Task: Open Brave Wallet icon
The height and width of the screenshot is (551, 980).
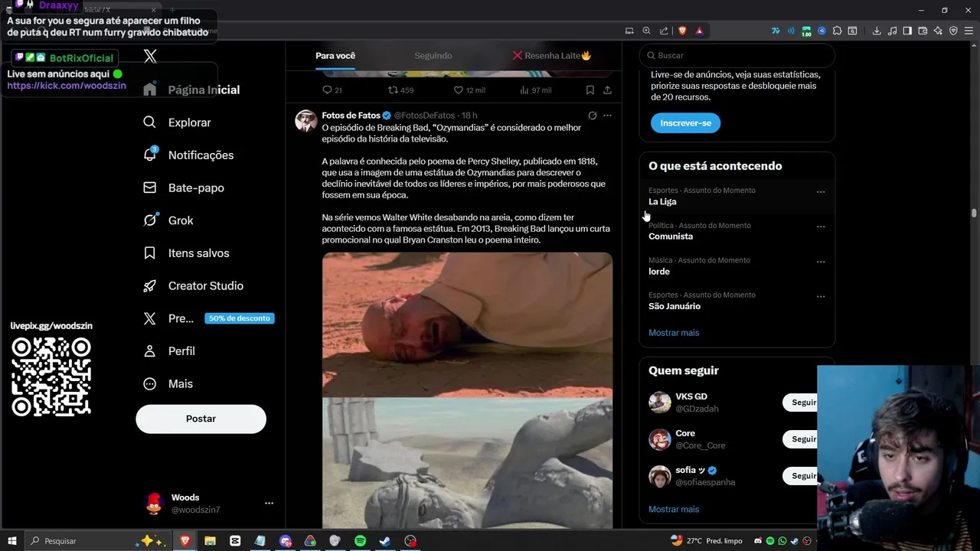Action: [923, 31]
